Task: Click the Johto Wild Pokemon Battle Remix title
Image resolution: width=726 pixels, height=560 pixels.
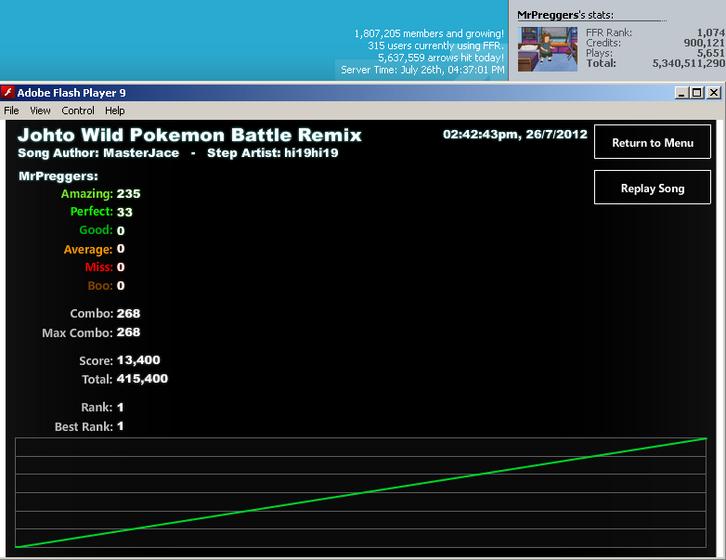Action: 189,135
